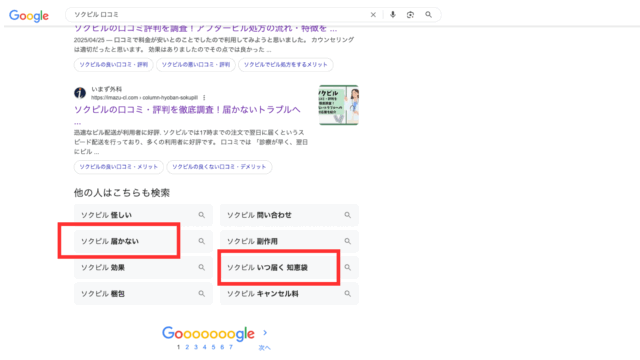The height and width of the screenshot is (360, 640).
Task: Search related term ソクピル 効果
Action: [x=143, y=267]
